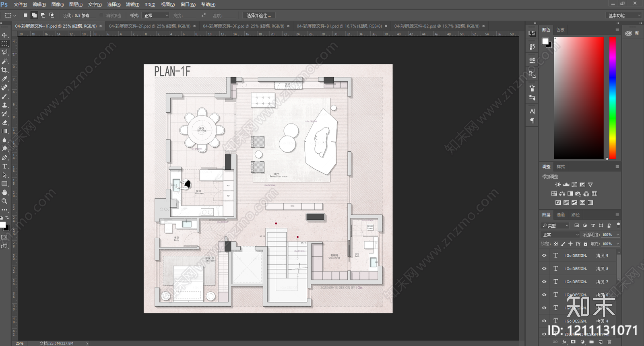Expand the 填充 fill dropdown arrow
The height and width of the screenshot is (346, 644).
click(x=618, y=244)
